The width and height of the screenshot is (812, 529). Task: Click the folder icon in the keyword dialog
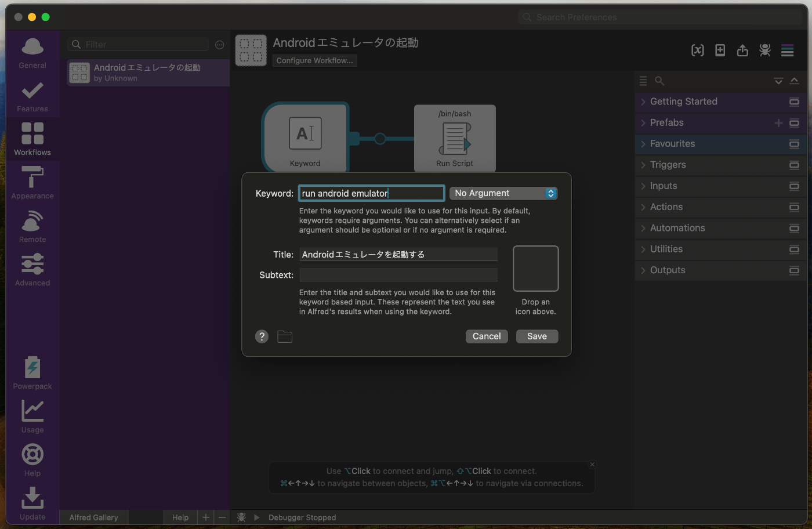285,336
